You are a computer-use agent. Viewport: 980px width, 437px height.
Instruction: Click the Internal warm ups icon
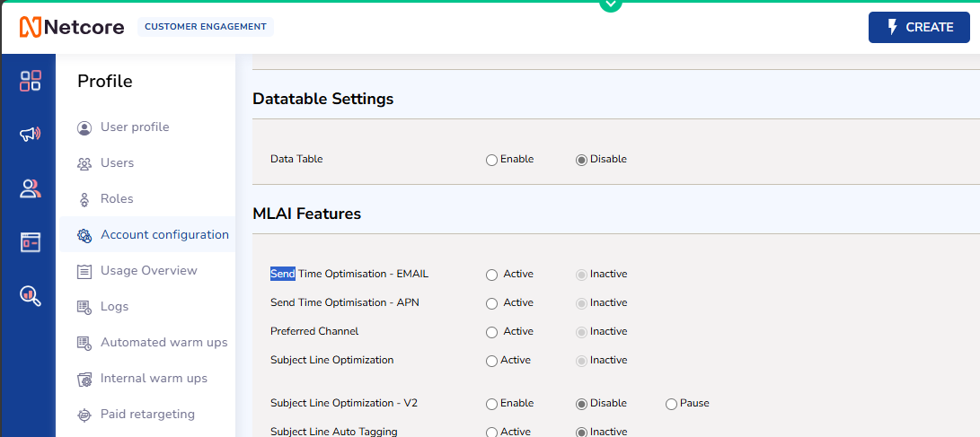(84, 379)
